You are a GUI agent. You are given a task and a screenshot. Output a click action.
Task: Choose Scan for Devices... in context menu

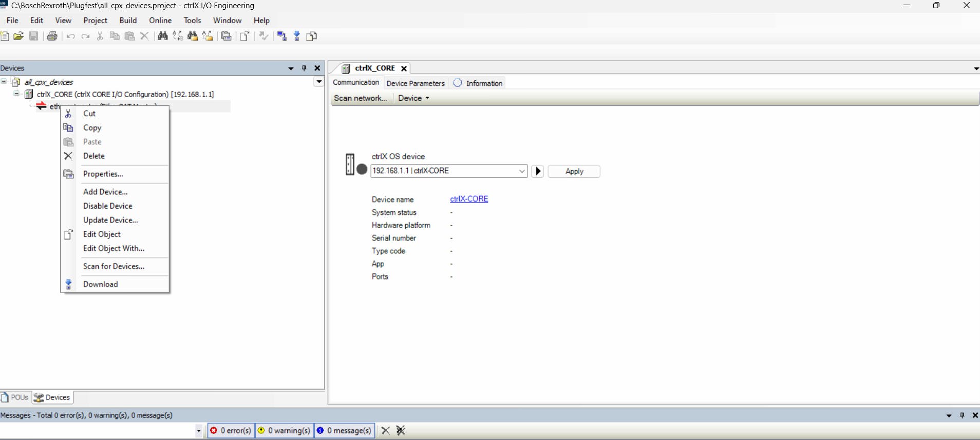click(115, 266)
